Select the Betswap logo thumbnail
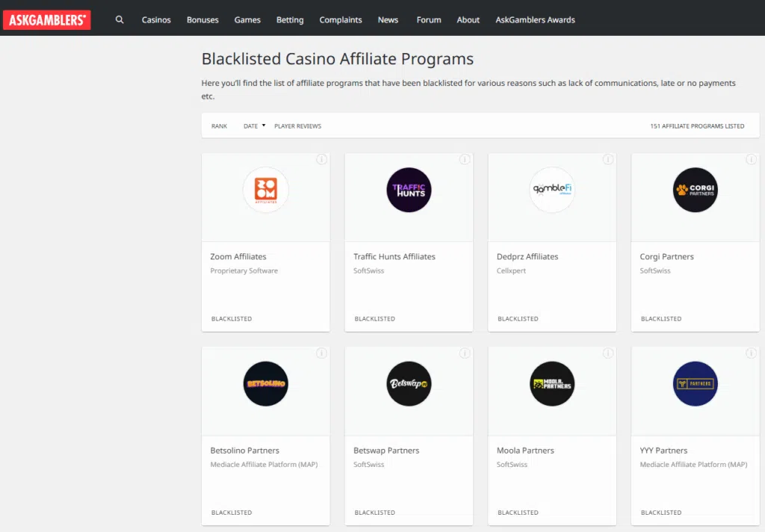Image resolution: width=765 pixels, height=532 pixels. 409,384
